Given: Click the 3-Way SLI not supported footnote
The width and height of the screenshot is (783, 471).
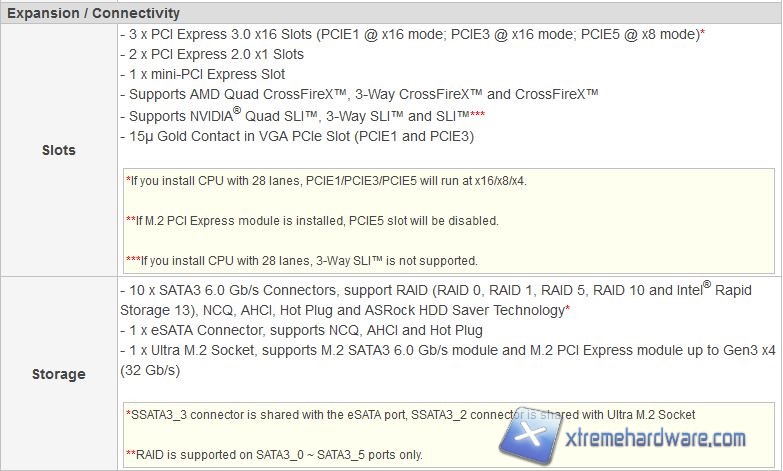Looking at the screenshot, I should [302, 260].
